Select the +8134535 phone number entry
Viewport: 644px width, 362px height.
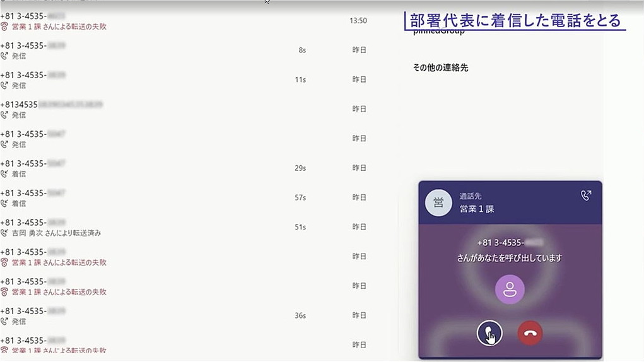[51, 105]
